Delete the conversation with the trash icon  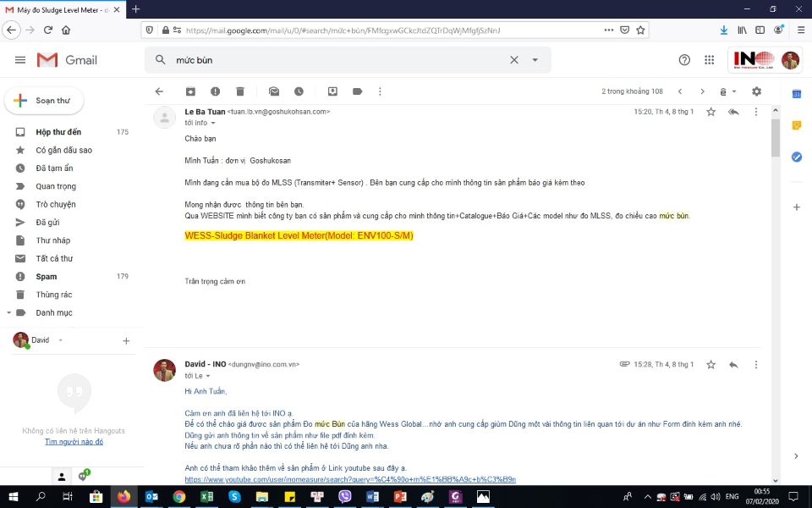[240, 91]
